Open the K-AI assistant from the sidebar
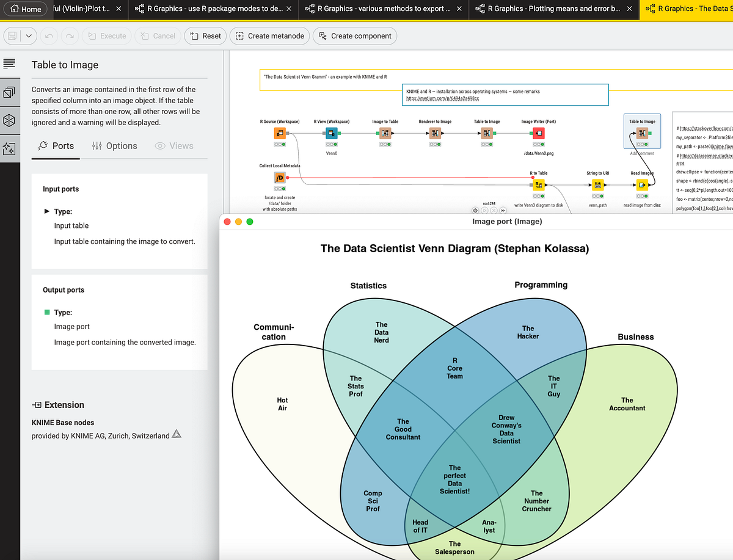This screenshot has height=560, width=733. (x=10, y=148)
